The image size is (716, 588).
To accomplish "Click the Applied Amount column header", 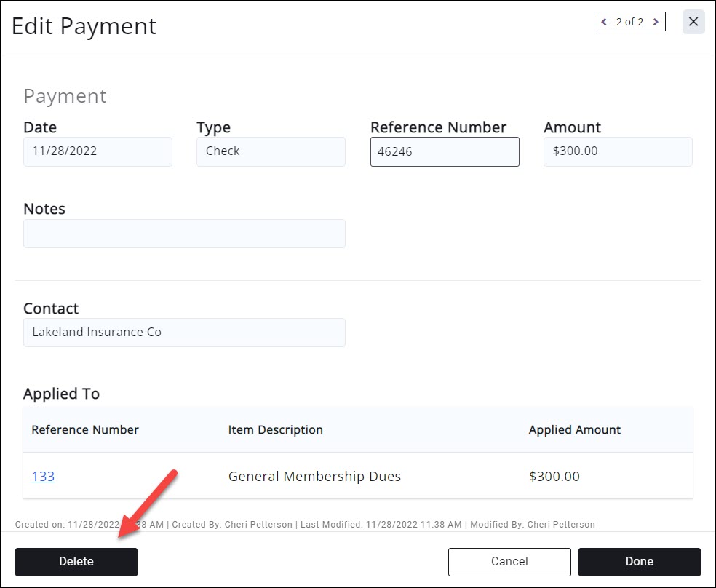I will 575,430.
